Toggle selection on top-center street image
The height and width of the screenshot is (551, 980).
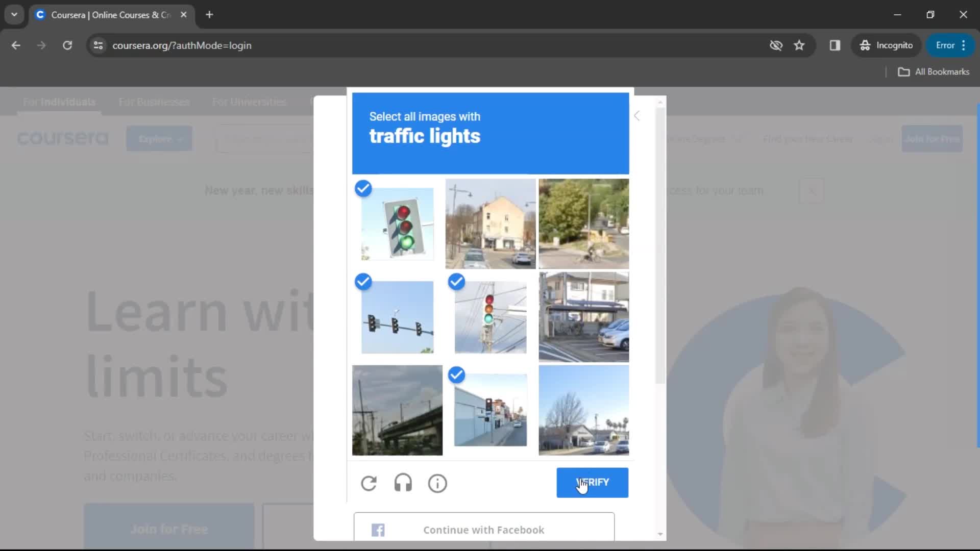[491, 222]
